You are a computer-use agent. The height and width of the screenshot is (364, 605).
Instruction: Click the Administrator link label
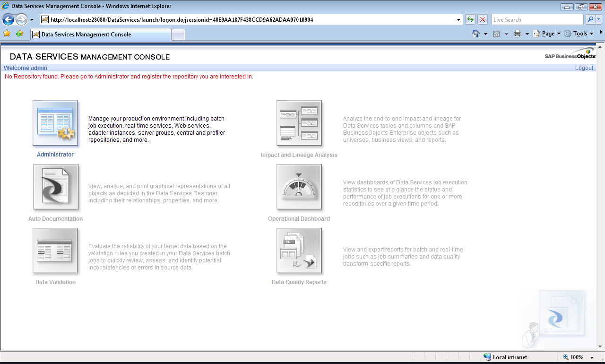point(55,155)
